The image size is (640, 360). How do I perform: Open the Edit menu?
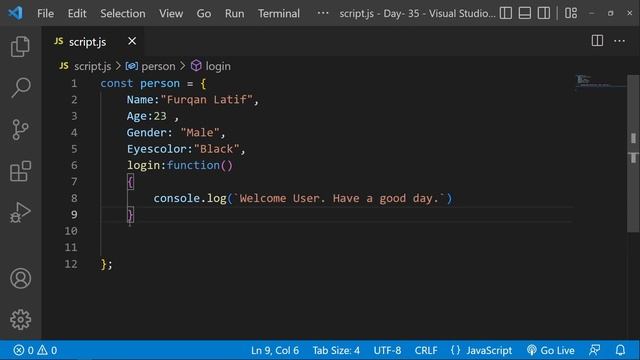pyautogui.click(x=77, y=13)
